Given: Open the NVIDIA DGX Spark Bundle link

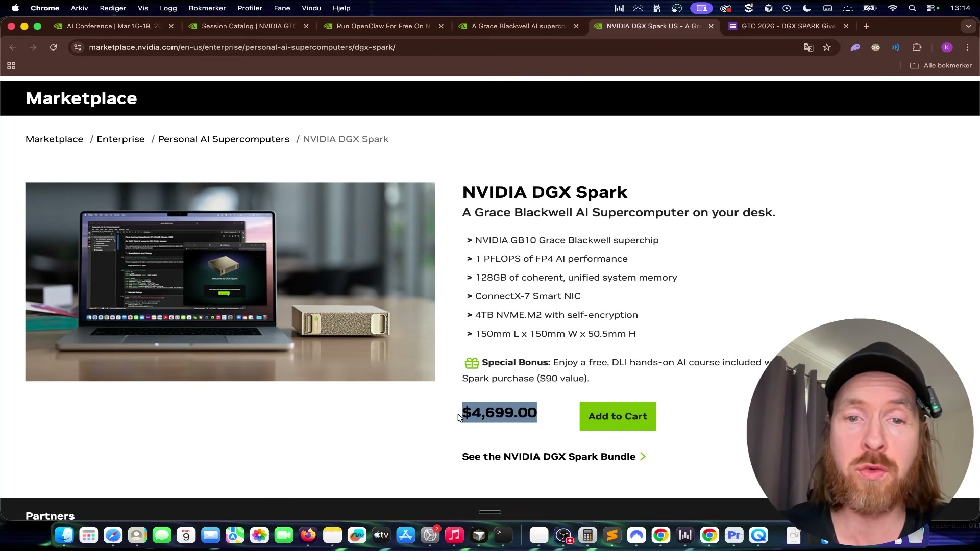Looking at the screenshot, I should 554,457.
